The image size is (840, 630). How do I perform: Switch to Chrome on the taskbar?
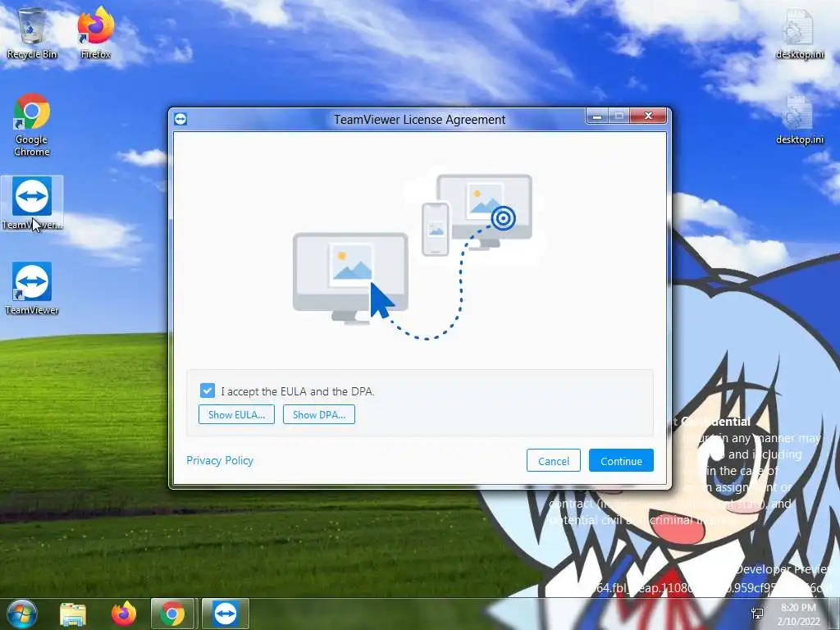[x=172, y=614]
